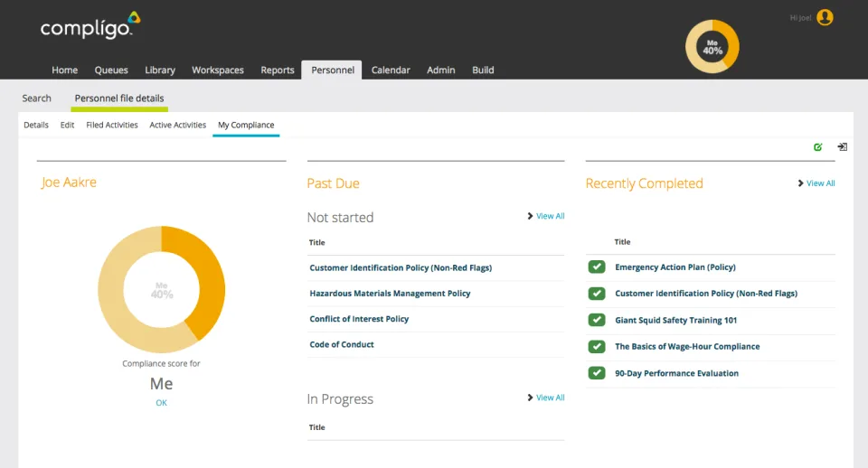
Task: Click the green edit pencil icon
Action: (817, 146)
